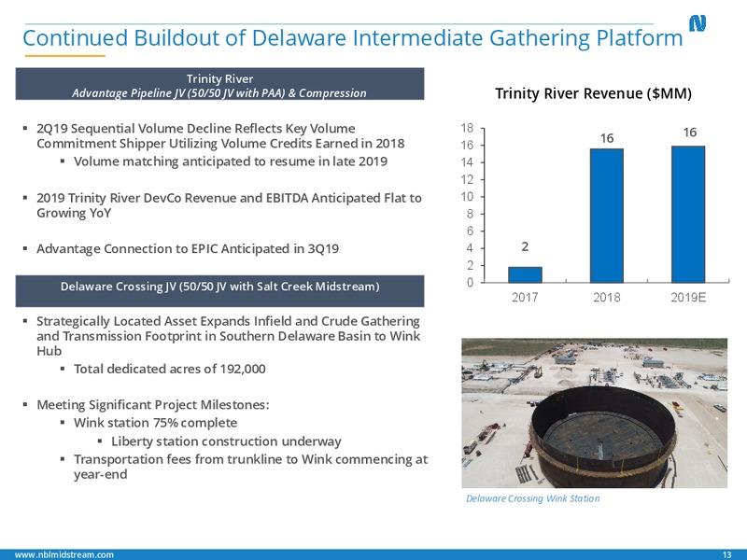Screen dimensions: 747x560
Task: Click 'Advantage Connection to EPIC Anticipated in 3Q19'
Action: 188,248
